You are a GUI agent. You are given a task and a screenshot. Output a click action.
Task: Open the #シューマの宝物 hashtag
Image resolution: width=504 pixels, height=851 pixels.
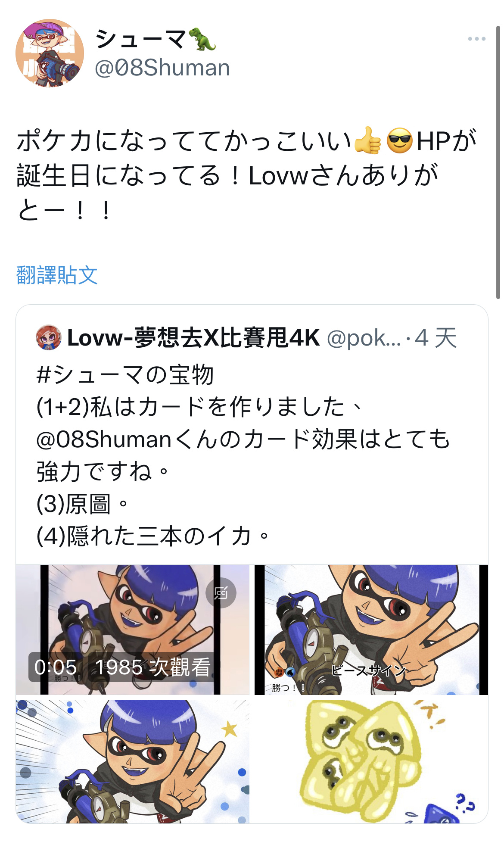click(x=125, y=374)
